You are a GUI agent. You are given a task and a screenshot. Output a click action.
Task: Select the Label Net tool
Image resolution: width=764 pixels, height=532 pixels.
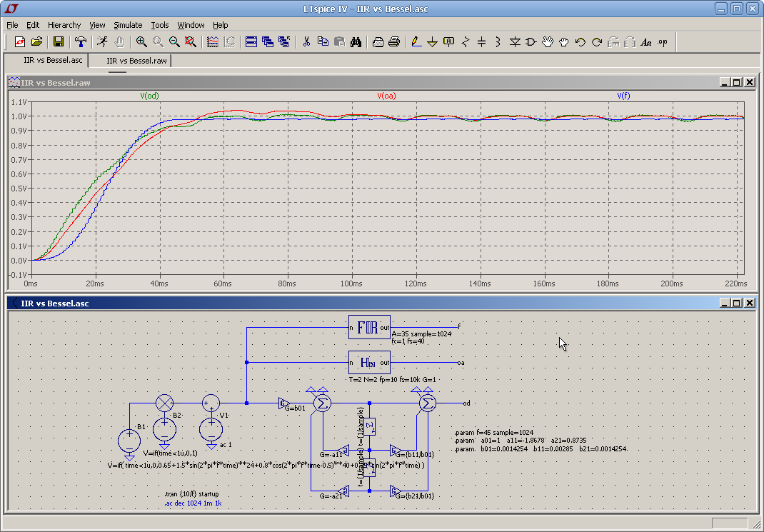click(x=449, y=42)
